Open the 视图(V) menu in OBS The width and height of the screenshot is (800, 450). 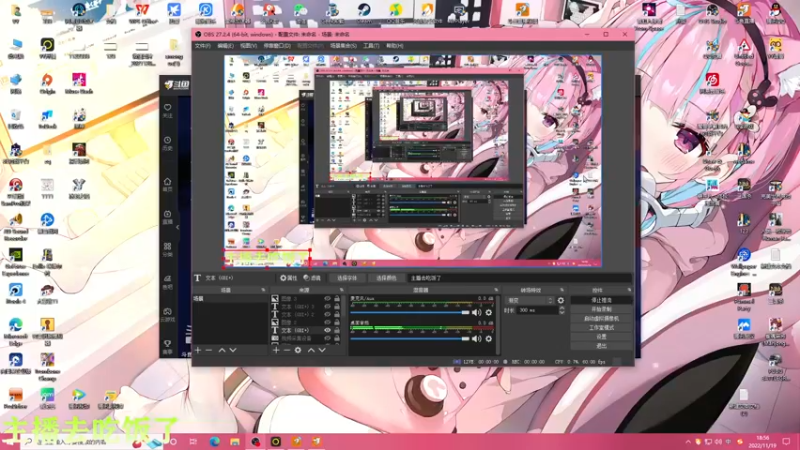248,46
